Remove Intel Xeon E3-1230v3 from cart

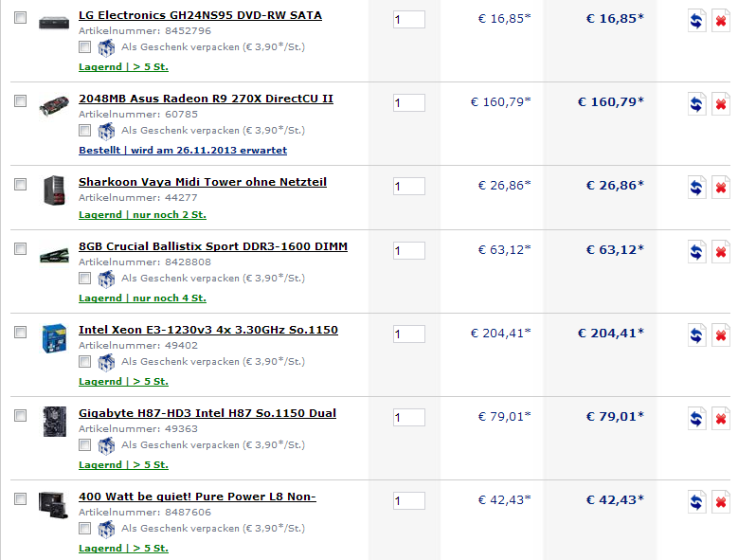click(x=720, y=336)
